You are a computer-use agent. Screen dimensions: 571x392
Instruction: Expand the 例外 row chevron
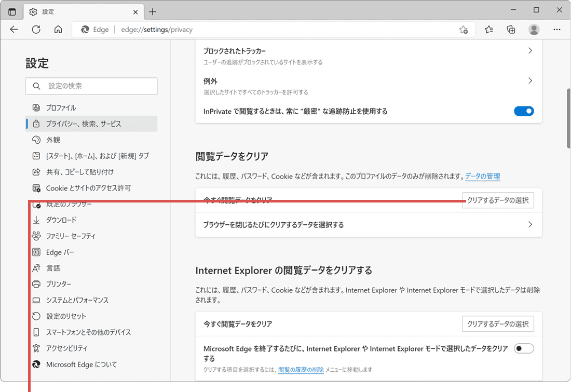click(530, 80)
